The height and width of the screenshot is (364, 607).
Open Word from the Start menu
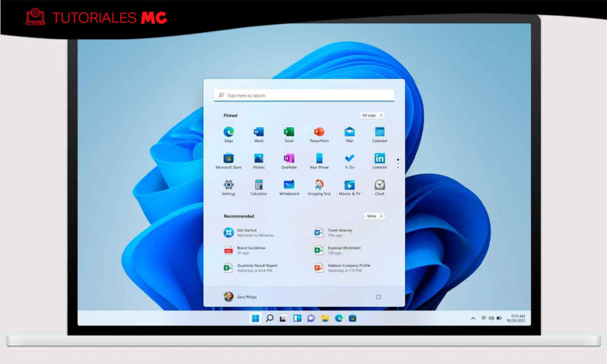point(259,132)
